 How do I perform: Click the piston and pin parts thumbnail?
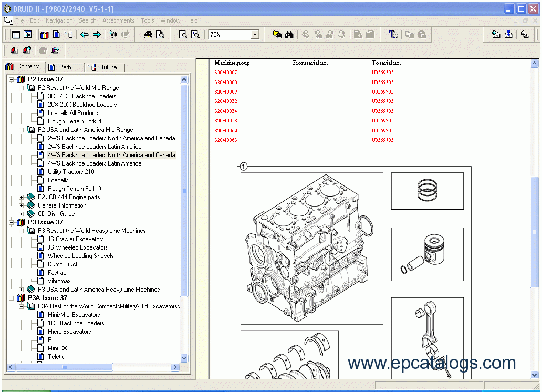[x=427, y=254]
